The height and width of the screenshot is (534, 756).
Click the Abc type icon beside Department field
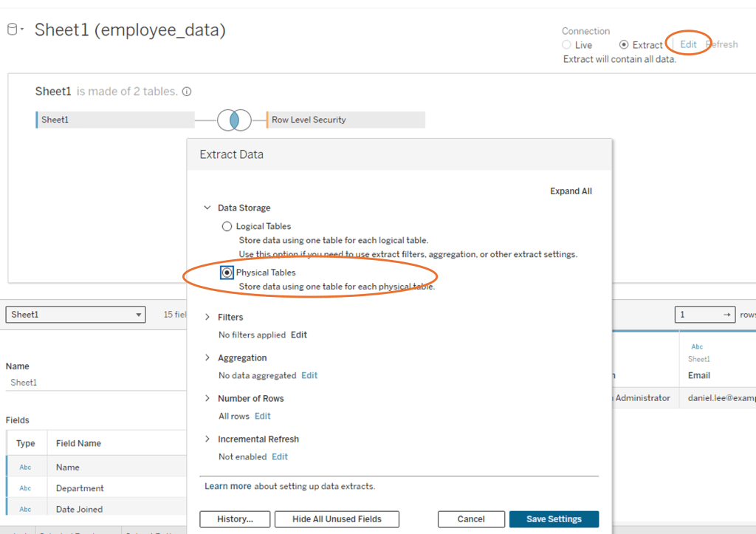pos(26,487)
